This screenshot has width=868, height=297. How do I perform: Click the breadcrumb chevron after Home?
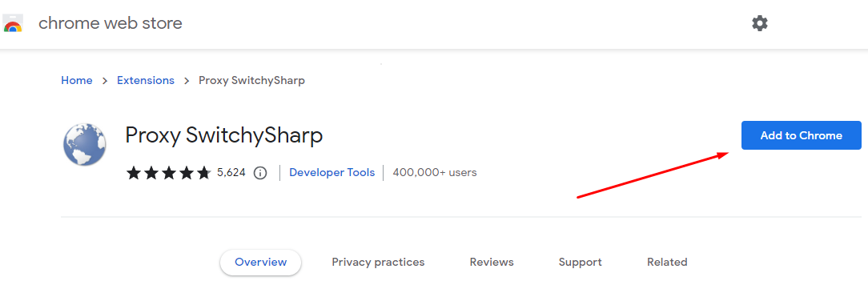pos(105,81)
